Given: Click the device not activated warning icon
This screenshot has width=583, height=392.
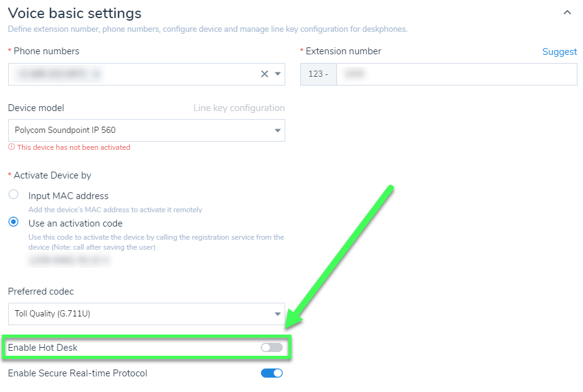Looking at the screenshot, I should pyautogui.click(x=11, y=147).
